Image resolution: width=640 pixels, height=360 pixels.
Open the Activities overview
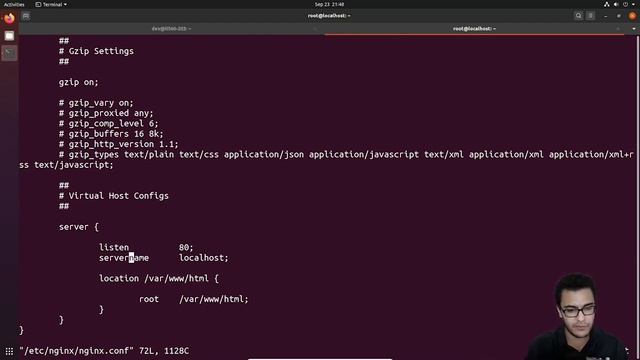(x=14, y=4)
